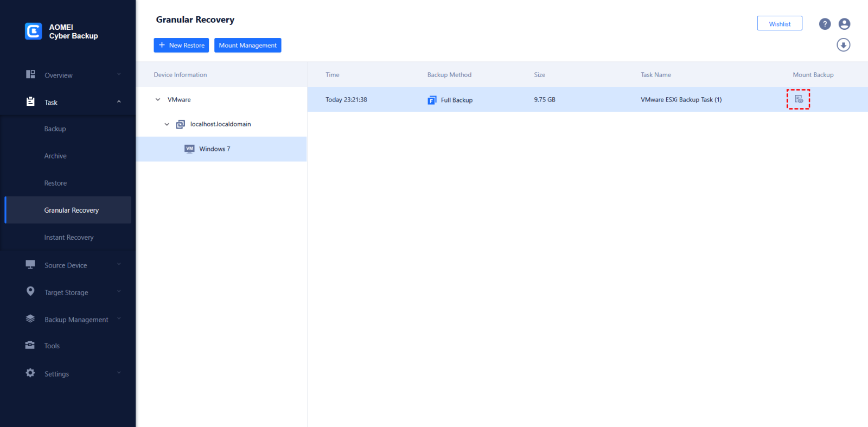Select the localhost.localdomain host node
868x427 pixels.
(221, 124)
